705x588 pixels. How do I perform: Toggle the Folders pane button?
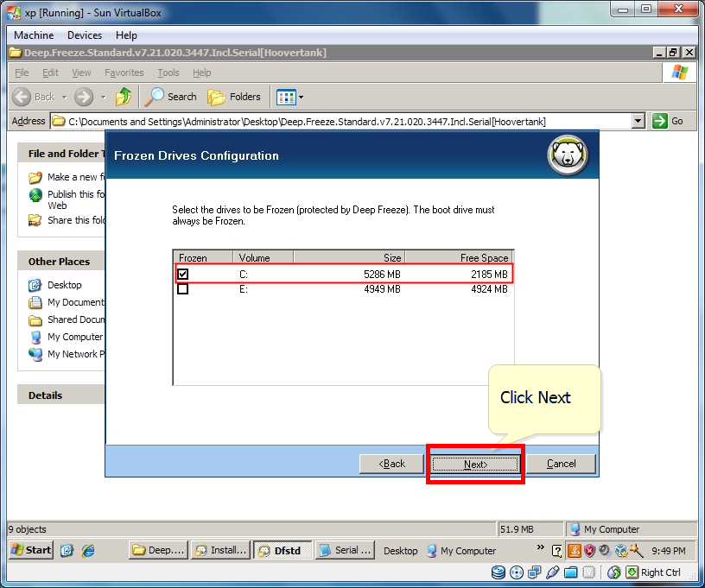tap(234, 97)
